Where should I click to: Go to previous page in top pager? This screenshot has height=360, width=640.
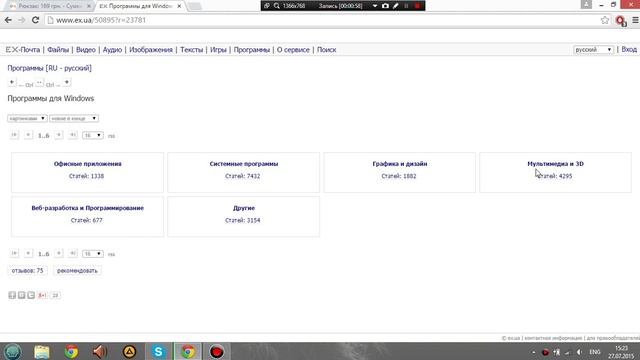(28, 135)
